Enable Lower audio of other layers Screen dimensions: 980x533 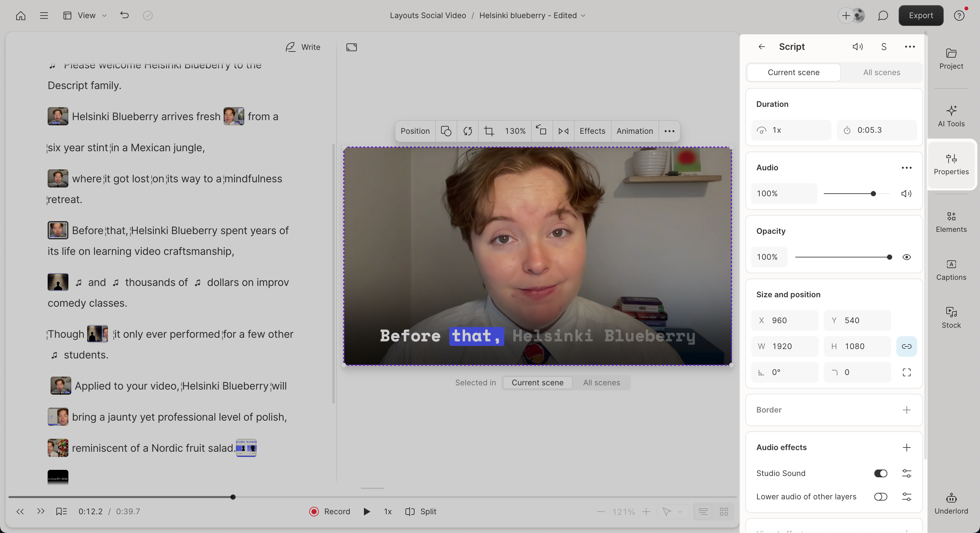[880, 496]
